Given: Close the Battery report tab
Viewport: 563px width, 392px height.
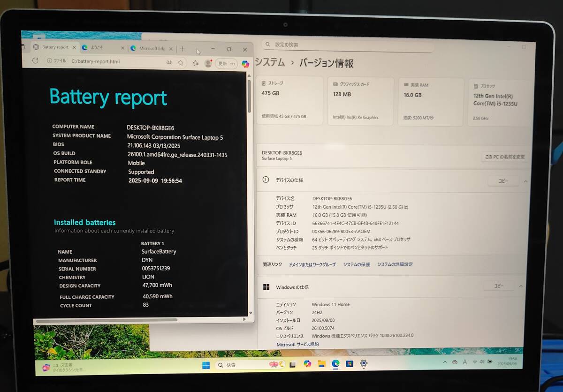Looking at the screenshot, I should [74, 47].
